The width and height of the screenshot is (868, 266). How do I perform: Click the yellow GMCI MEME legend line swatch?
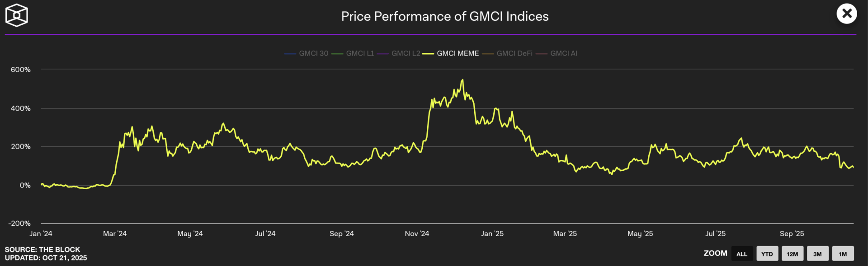point(428,54)
